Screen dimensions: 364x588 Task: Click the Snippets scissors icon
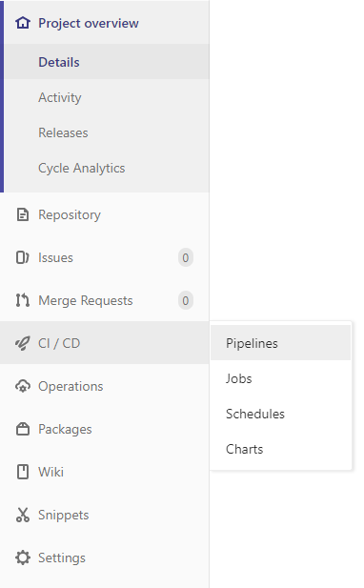point(23,515)
